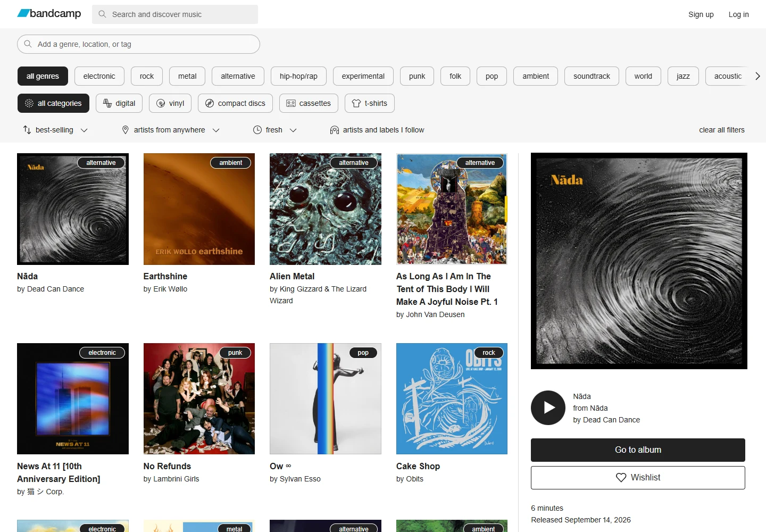Image resolution: width=766 pixels, height=532 pixels.
Task: Filter by world genre
Action: pyautogui.click(x=643, y=76)
